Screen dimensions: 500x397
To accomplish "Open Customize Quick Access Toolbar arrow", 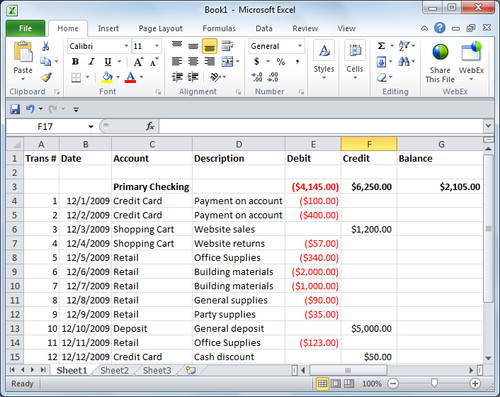I will pos(76,109).
